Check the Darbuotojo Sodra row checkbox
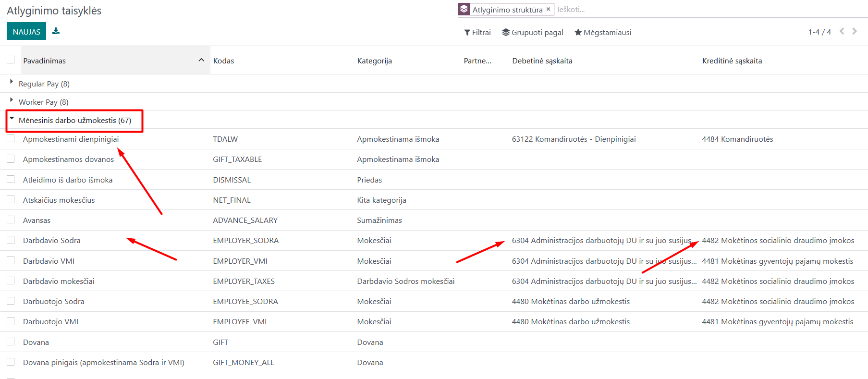868x379 pixels. 11,301
